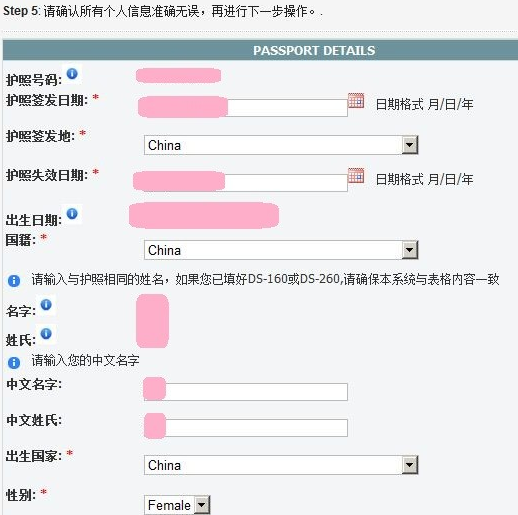Click the 中文名字 text field
Screen dimensions: 518x515
[246, 392]
